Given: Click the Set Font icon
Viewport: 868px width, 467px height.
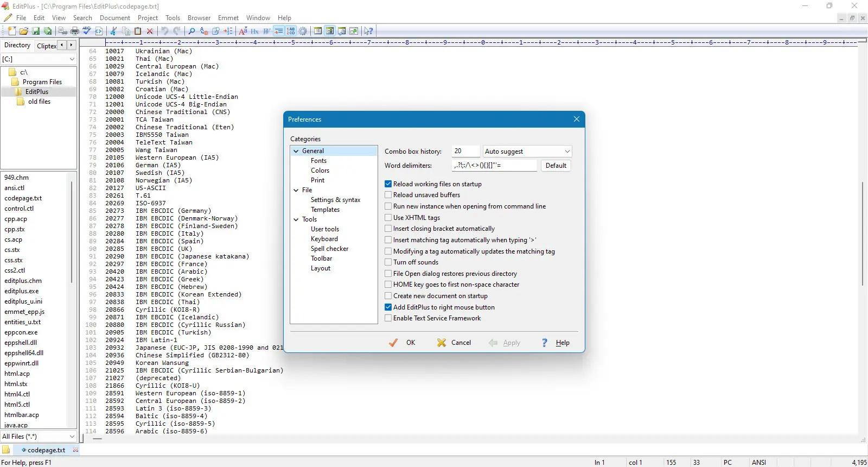Looking at the screenshot, I should (242, 31).
